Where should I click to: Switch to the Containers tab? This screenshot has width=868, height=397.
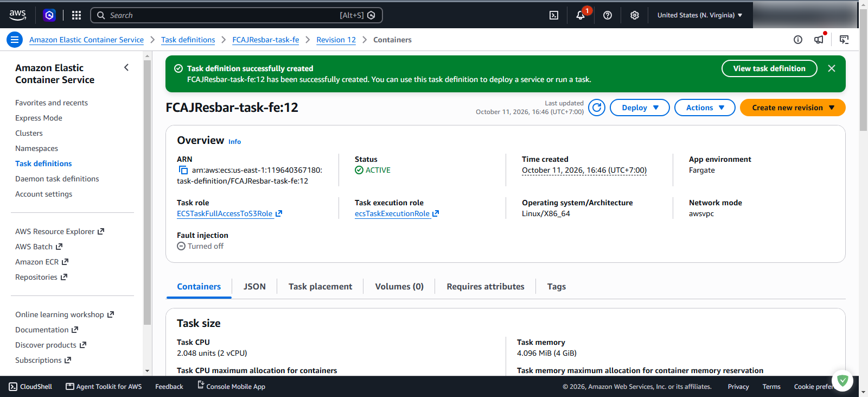(199, 287)
